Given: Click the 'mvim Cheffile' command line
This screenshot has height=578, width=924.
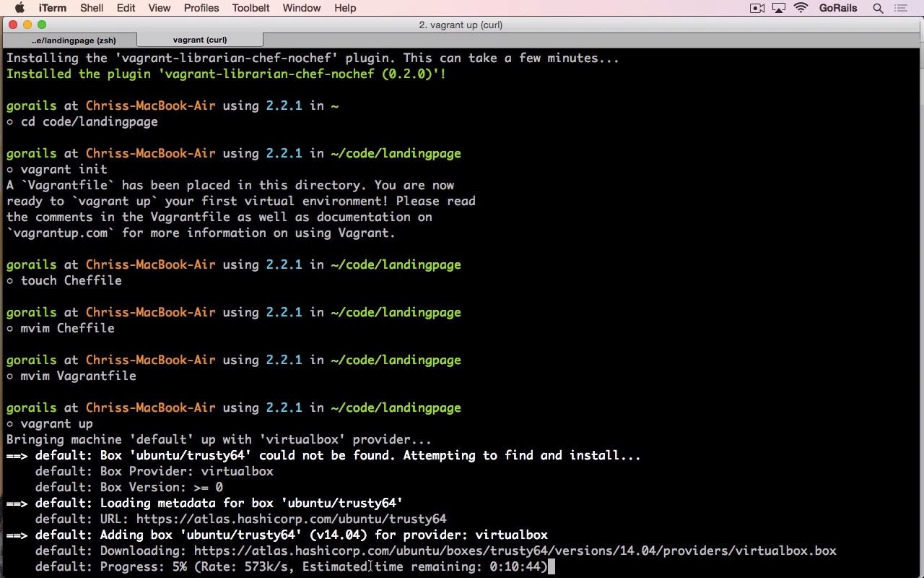Looking at the screenshot, I should [61, 328].
